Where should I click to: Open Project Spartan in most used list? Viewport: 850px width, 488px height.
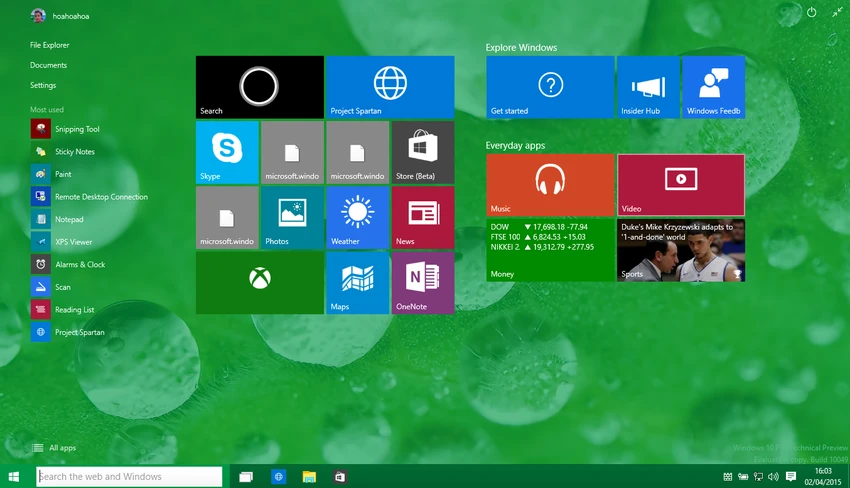click(x=68, y=332)
